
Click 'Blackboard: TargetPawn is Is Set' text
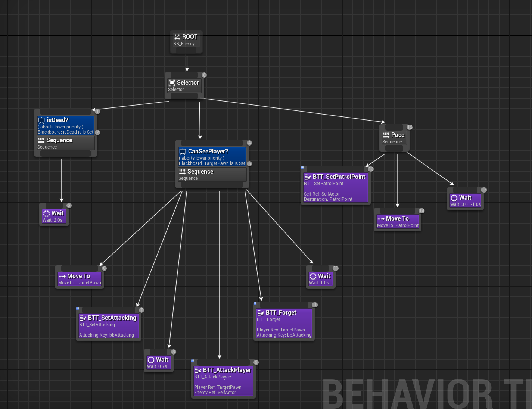(x=212, y=163)
